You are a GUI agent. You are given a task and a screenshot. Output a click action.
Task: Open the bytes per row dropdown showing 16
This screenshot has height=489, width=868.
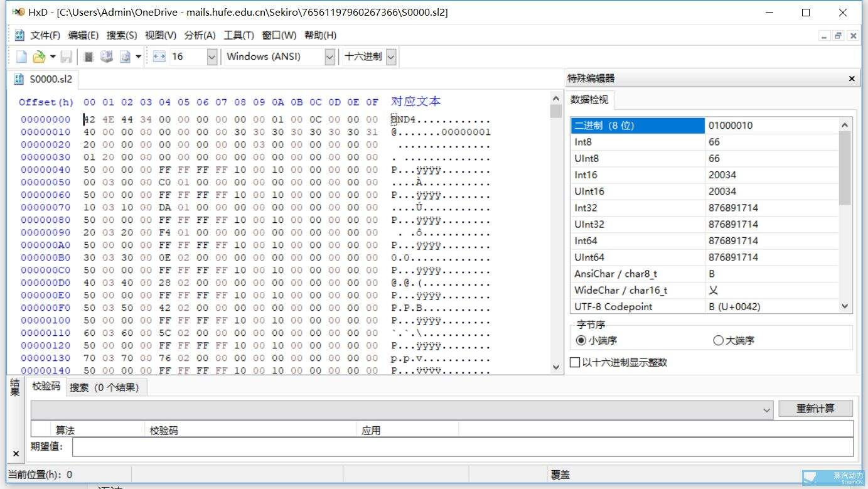(212, 56)
